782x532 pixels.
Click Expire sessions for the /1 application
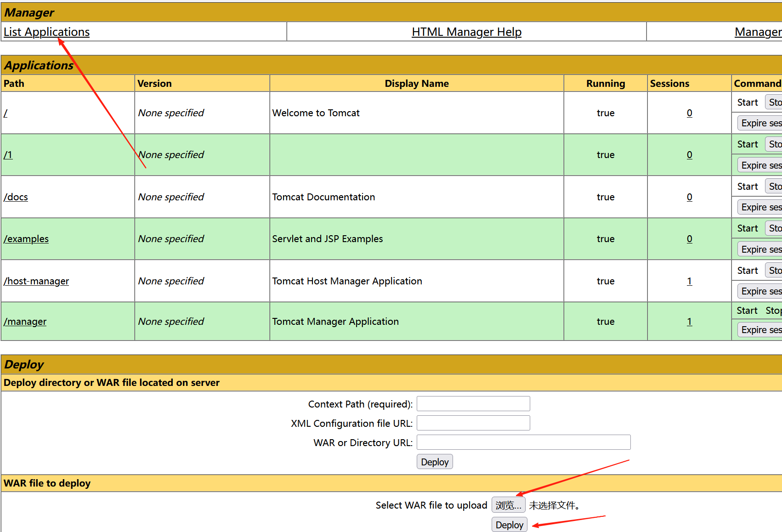[x=760, y=165]
